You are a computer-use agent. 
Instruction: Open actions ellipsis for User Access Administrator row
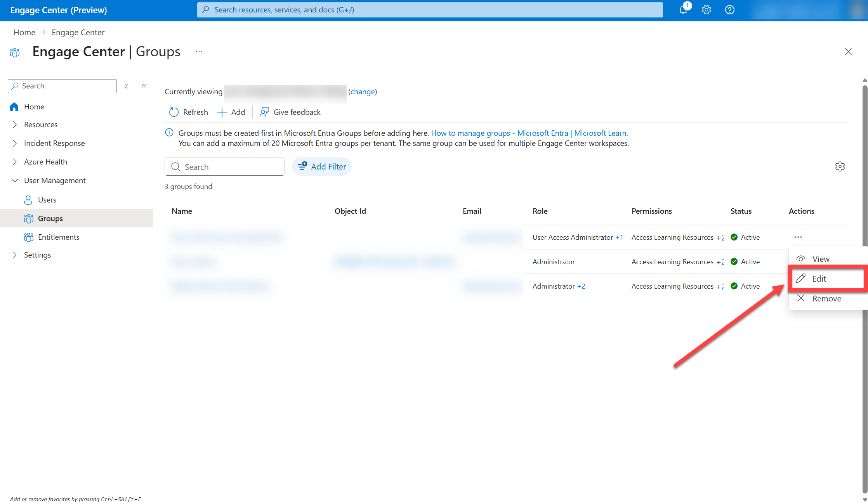(x=798, y=237)
